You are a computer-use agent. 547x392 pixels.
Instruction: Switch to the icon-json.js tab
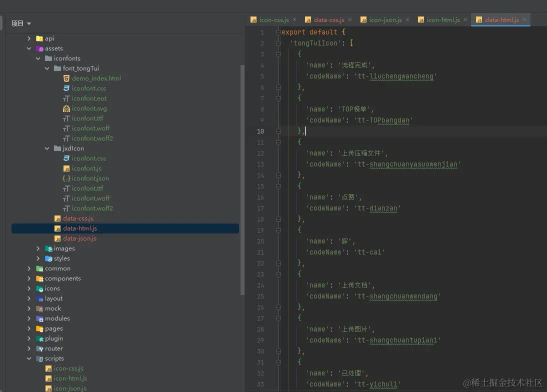point(385,20)
